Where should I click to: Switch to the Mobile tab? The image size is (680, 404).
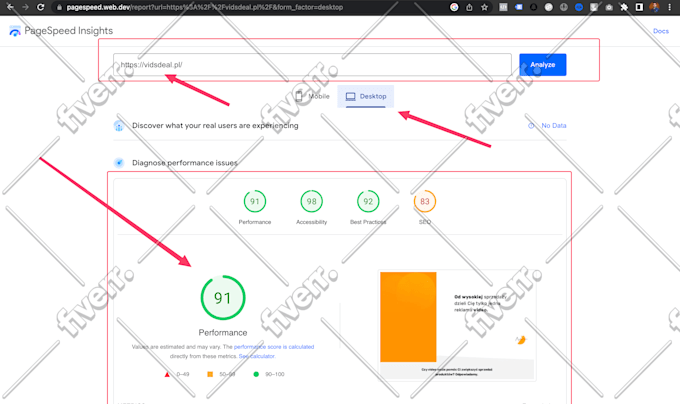[313, 96]
